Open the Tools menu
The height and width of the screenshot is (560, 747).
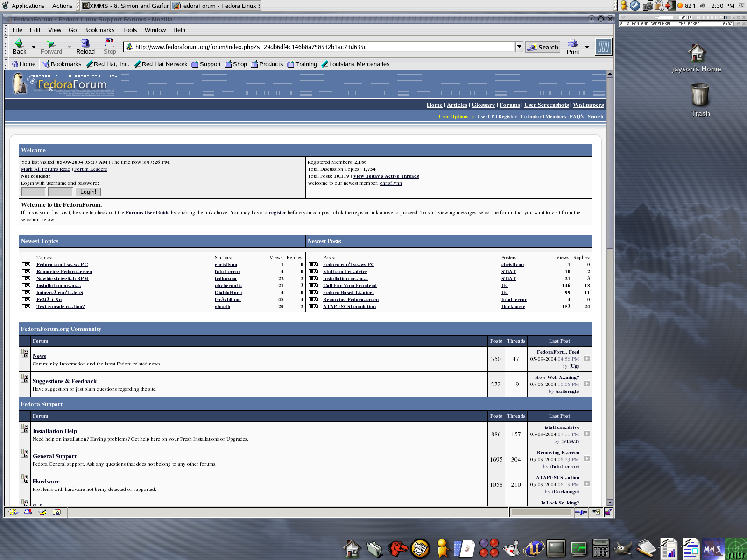pyautogui.click(x=129, y=30)
